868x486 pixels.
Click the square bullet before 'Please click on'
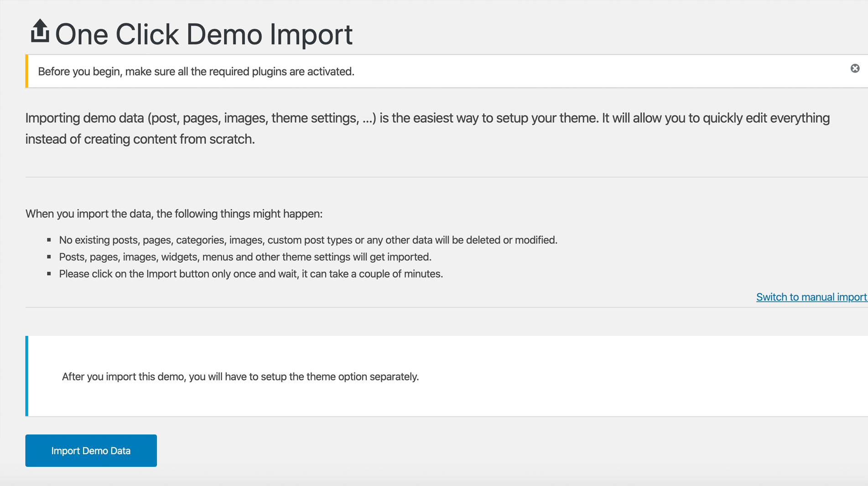click(49, 274)
